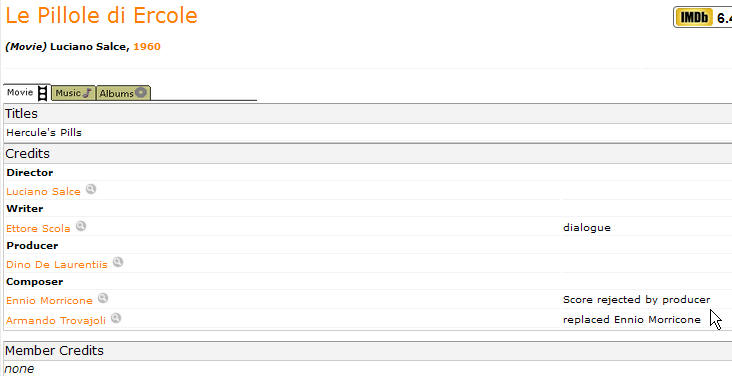Click the 1960 year link
The width and height of the screenshot is (732, 376).
click(147, 47)
